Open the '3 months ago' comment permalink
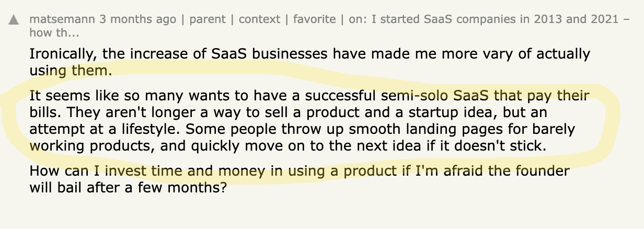 [138, 20]
